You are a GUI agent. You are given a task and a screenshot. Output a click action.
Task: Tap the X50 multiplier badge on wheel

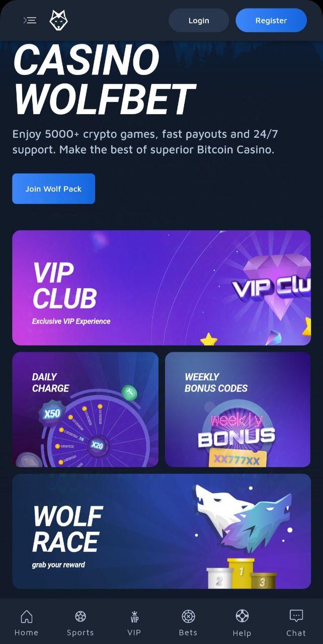pyautogui.click(x=52, y=414)
